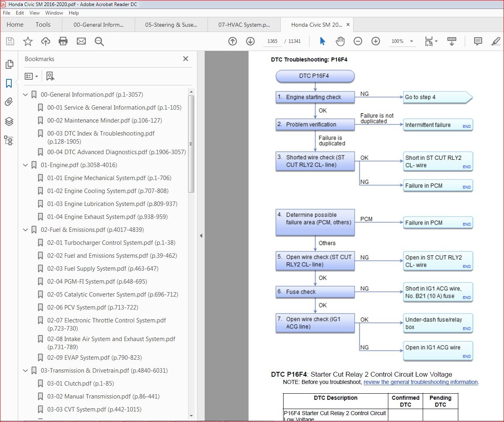
Task: Open bookmark 01-03 Engine Lubrication System.pdf
Action: tap(112, 204)
